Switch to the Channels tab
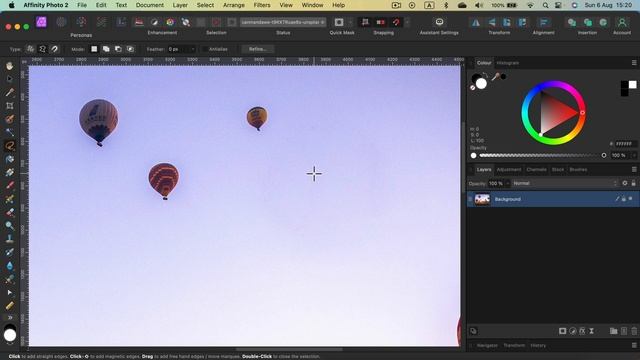Viewport: 640px width, 360px height. click(536, 169)
